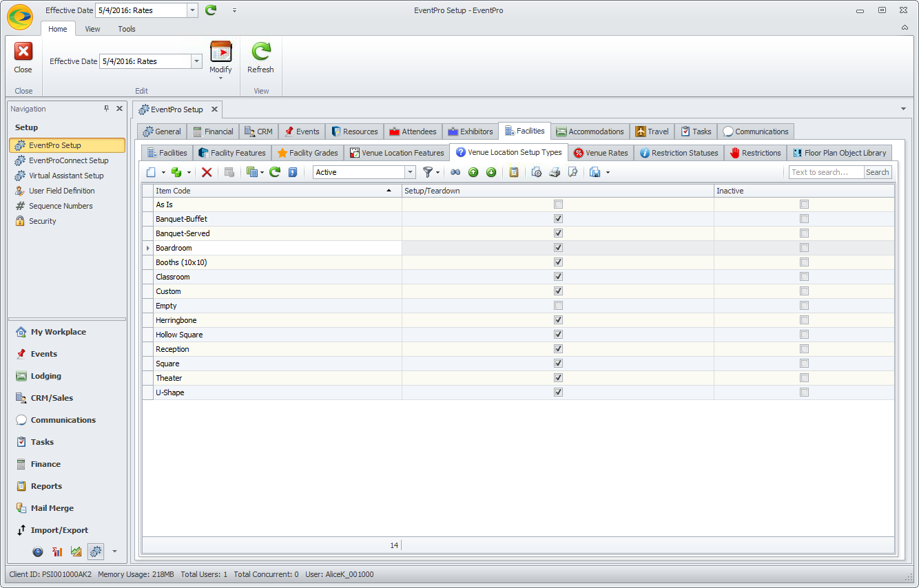
Task: Check Inactive for Herringbone row
Action: [804, 320]
